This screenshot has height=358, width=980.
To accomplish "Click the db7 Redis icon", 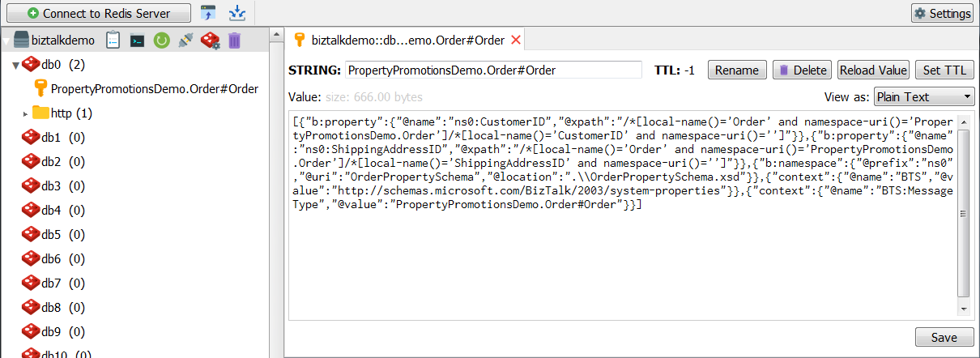I will click(x=31, y=283).
